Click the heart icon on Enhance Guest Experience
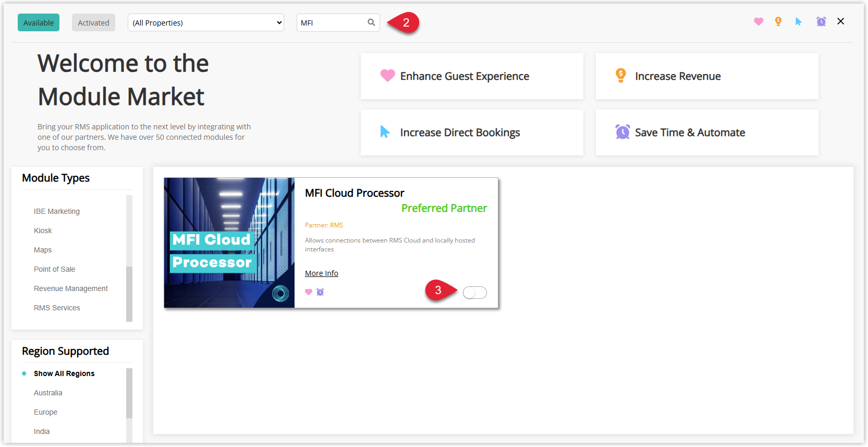Screen dimensions: 868x447 [x=387, y=76]
